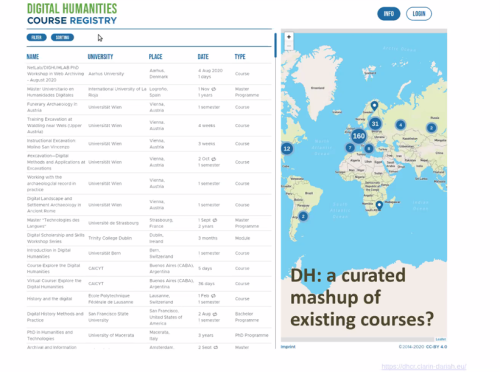Open the 160 course cluster marker
The height and width of the screenshot is (372, 500).
pos(359,136)
